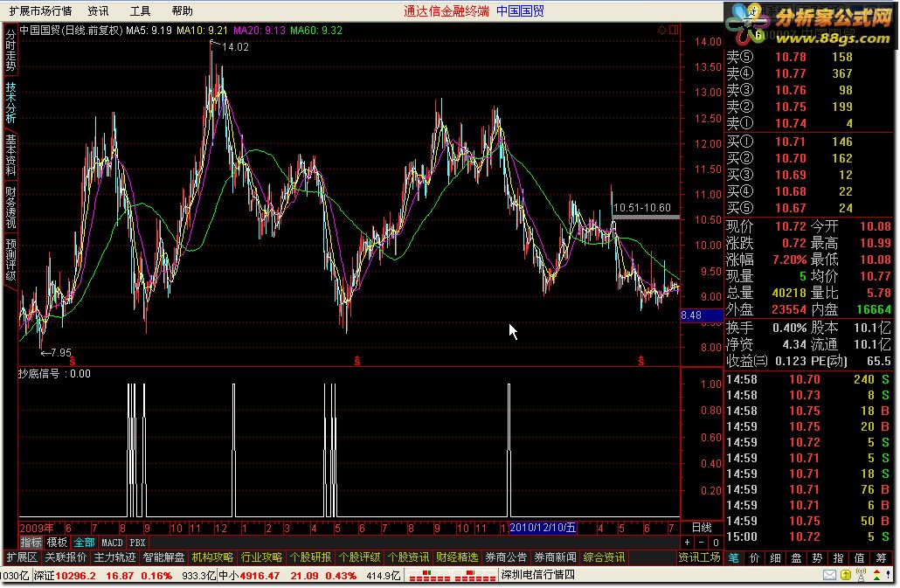Click the 资讯工场 button
This screenshot has width=900, height=588.
(699, 557)
